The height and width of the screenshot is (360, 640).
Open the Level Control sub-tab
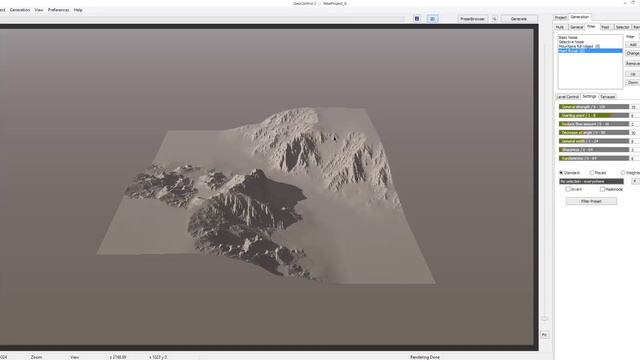(x=568, y=97)
